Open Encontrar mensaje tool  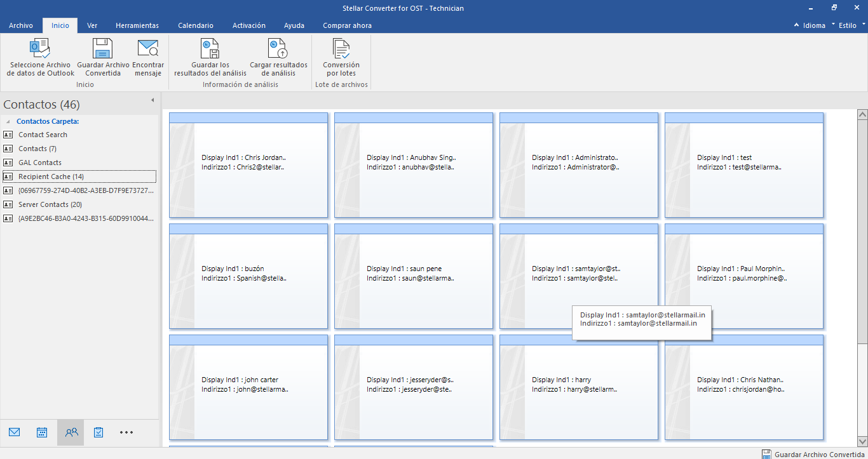148,50
